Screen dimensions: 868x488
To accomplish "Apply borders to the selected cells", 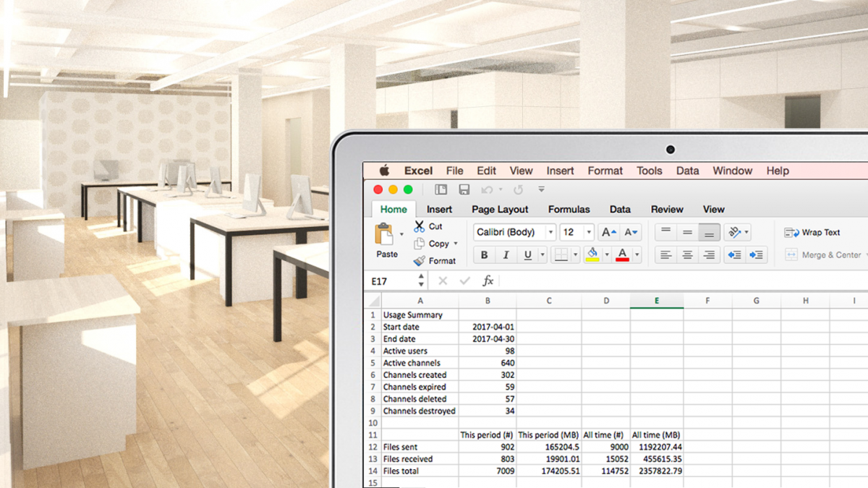I will tap(561, 255).
